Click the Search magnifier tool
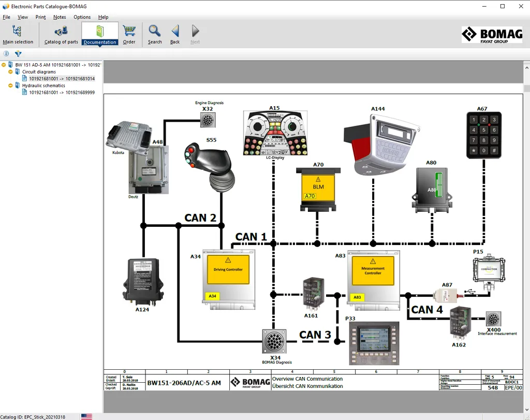Image resolution: width=530 pixels, height=420 pixels. (155, 35)
